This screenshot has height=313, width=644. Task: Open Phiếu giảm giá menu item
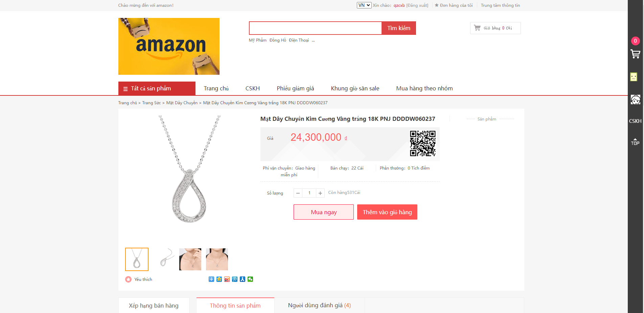pos(295,88)
